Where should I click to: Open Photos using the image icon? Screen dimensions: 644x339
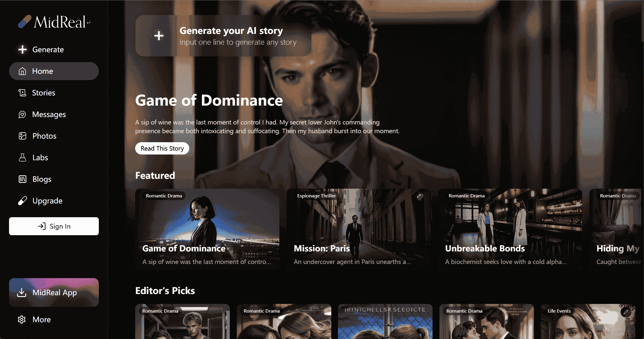pos(23,136)
